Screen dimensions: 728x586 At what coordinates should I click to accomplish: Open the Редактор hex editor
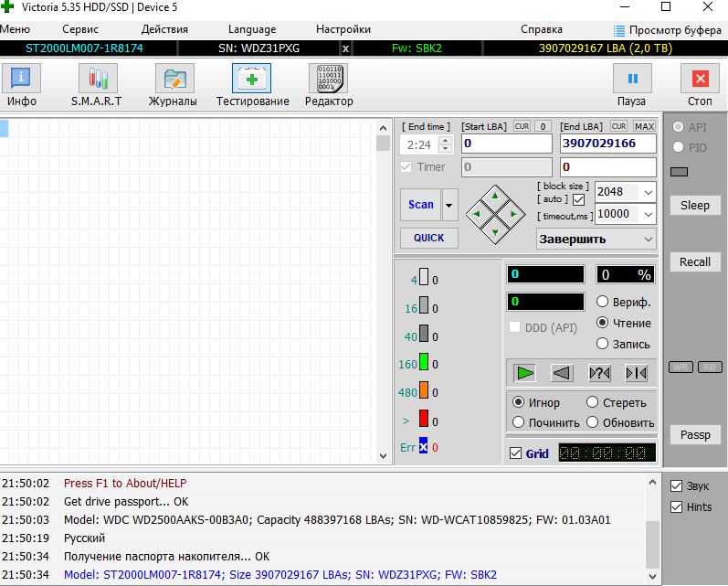tap(328, 86)
